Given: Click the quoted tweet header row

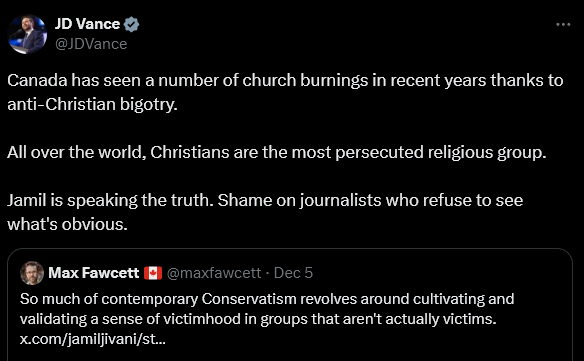Looking at the screenshot, I should (x=166, y=273).
